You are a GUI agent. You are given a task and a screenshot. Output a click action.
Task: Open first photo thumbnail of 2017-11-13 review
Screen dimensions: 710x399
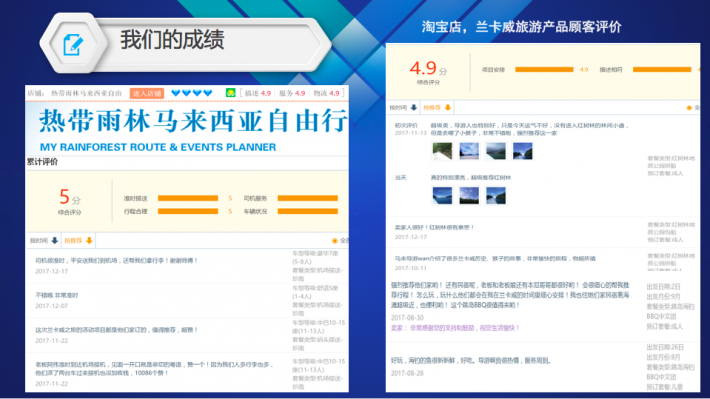[x=442, y=151]
